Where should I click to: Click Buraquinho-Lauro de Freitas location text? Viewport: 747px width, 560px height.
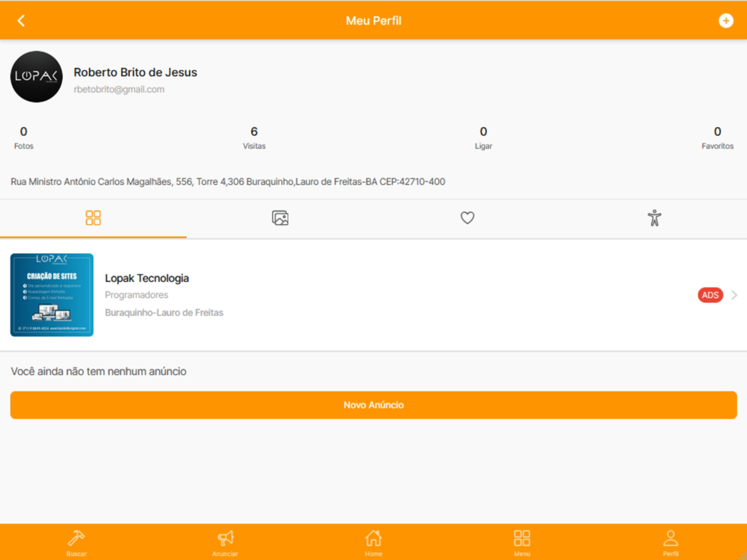point(164,313)
